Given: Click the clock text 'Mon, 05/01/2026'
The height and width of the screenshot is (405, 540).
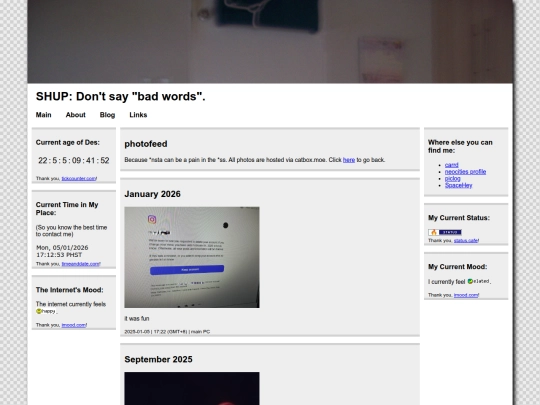Looking at the screenshot, I should (62, 248).
